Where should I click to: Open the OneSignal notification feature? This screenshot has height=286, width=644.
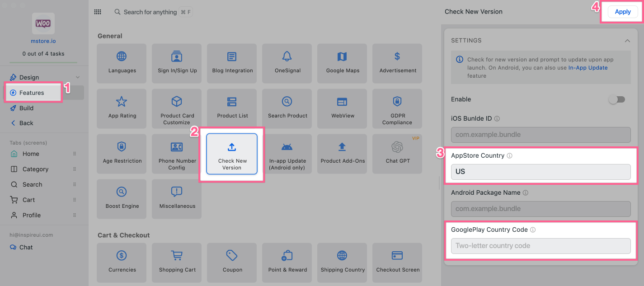287,63
